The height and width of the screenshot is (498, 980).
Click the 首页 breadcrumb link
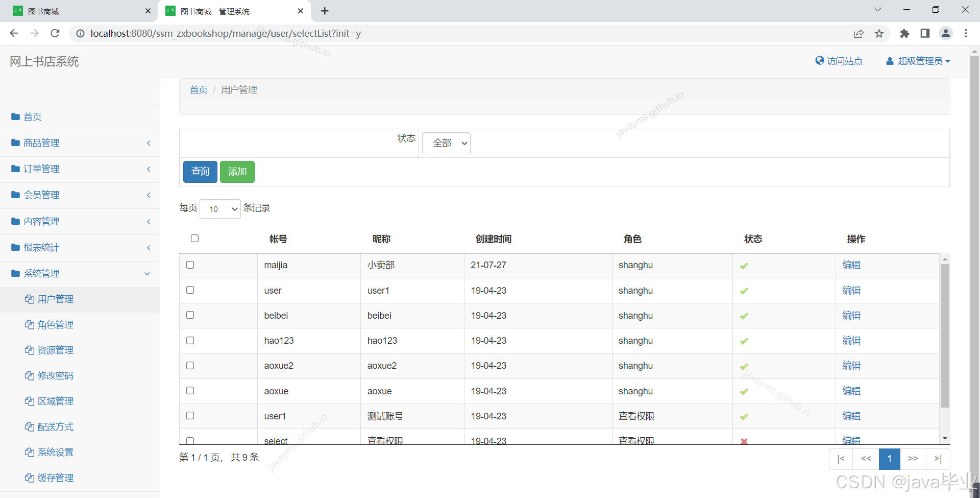(199, 90)
